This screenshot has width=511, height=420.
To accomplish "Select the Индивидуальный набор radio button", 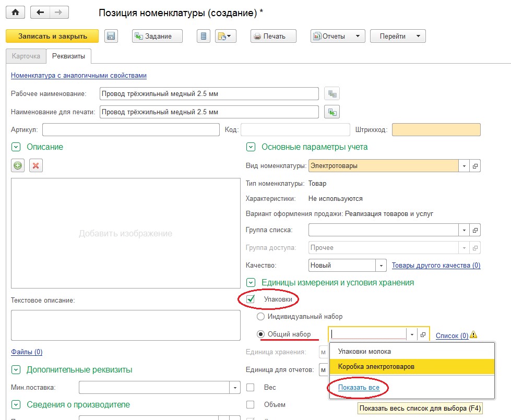I will click(x=261, y=317).
